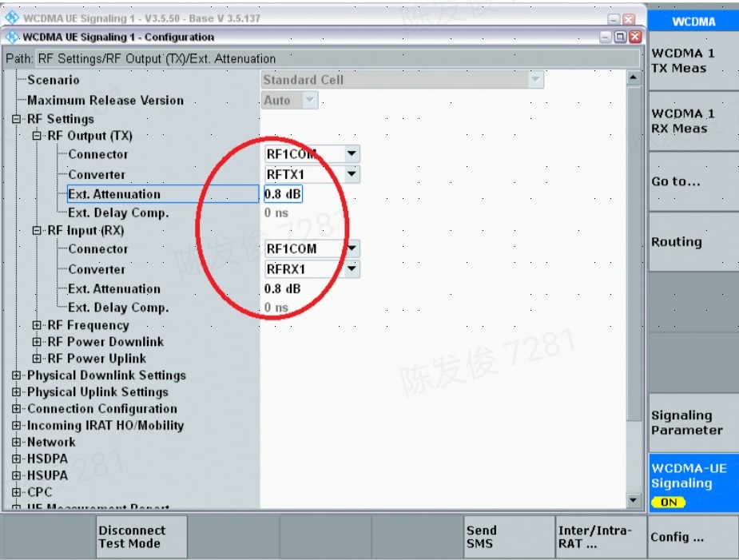Expand the HSDPA node
Image resolution: width=739 pixels, height=560 pixels.
(x=17, y=459)
